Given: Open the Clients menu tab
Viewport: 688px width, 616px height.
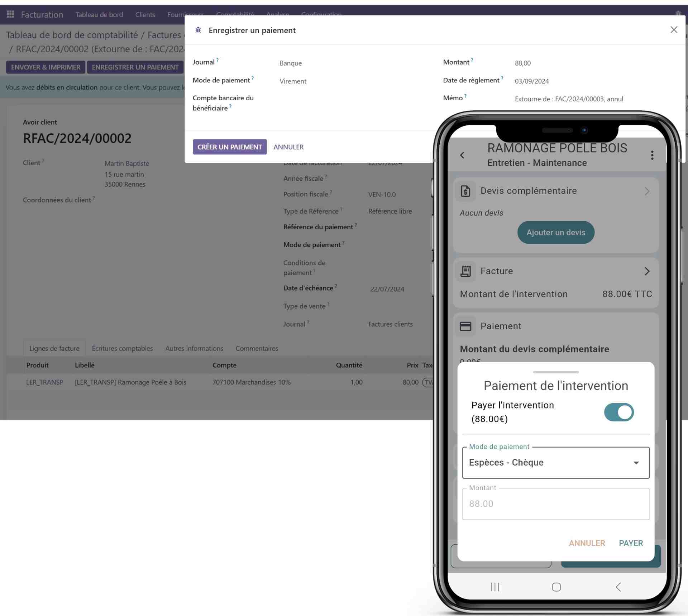Looking at the screenshot, I should 144,14.
